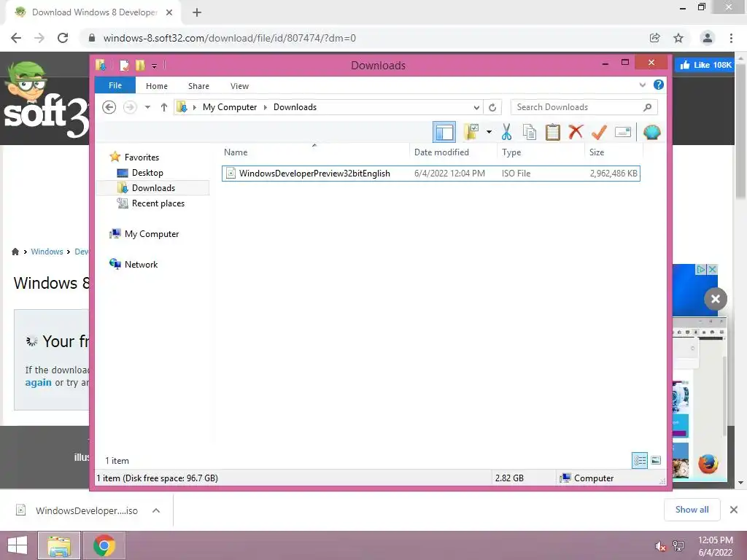Click Show all downloads button
The width and height of the screenshot is (747, 560).
click(692, 510)
